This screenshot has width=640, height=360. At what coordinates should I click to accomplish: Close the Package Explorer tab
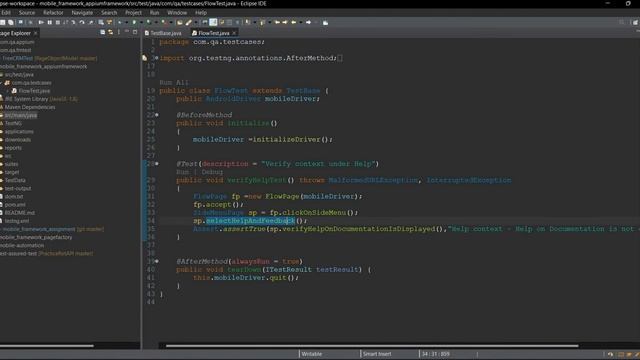[36, 33]
